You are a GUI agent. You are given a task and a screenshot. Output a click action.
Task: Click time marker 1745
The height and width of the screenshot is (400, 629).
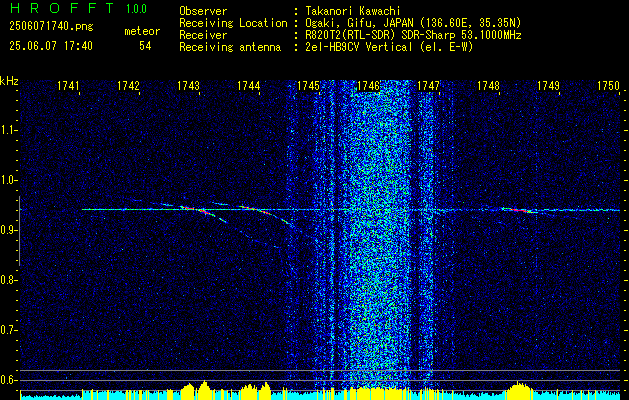click(308, 86)
